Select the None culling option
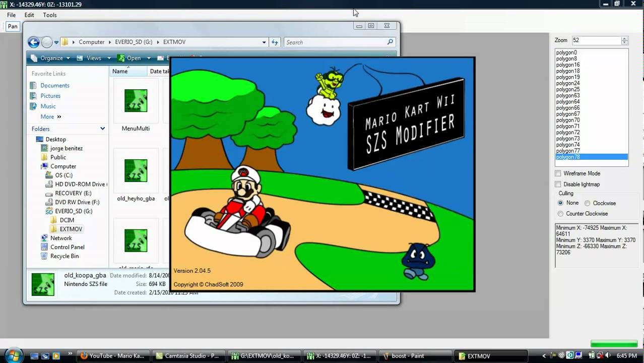The image size is (644, 363). 560,203
